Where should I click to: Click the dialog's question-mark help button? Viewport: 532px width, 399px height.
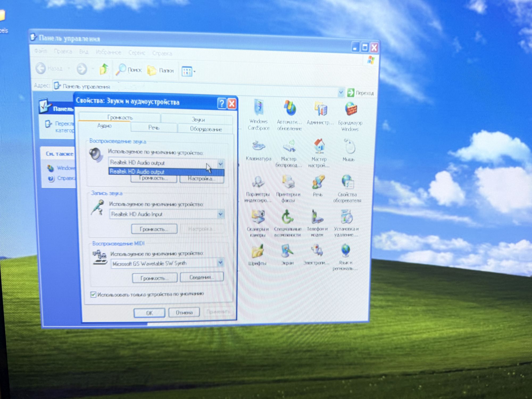click(222, 103)
